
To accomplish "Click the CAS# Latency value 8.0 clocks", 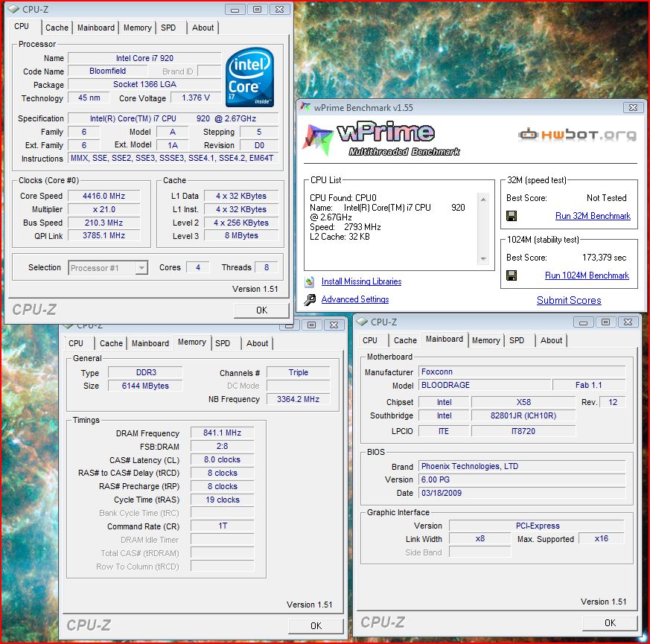I will tap(222, 459).
